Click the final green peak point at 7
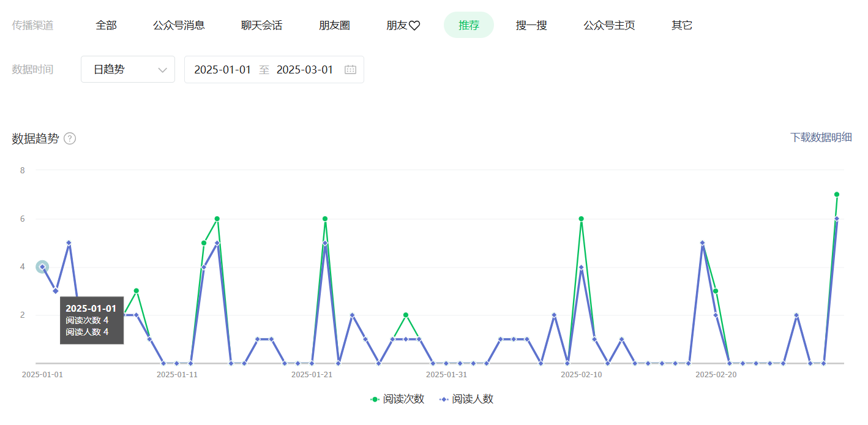 point(836,194)
